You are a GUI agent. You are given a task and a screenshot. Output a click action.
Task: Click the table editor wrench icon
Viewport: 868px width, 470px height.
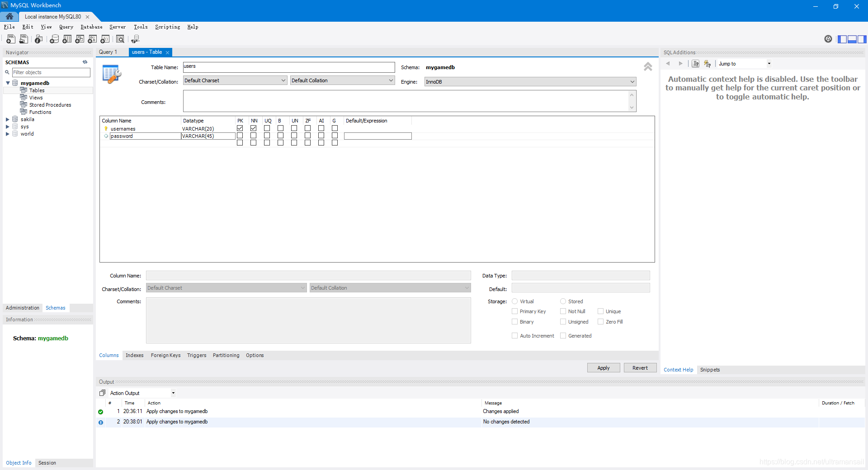(112, 74)
